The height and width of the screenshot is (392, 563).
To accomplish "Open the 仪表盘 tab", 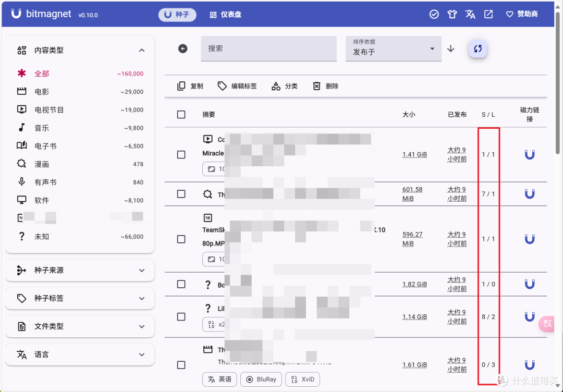I will click(226, 15).
